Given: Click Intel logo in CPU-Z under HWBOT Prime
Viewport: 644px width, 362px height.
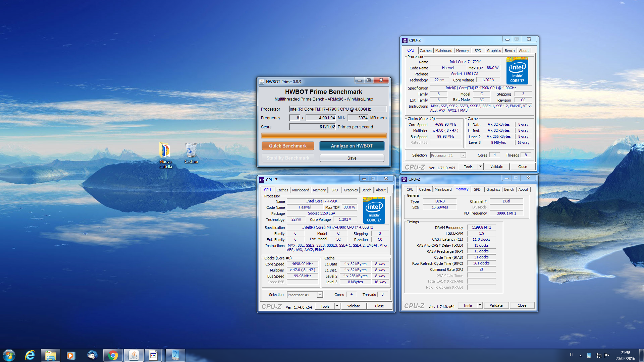Looking at the screenshot, I should 374,210.
